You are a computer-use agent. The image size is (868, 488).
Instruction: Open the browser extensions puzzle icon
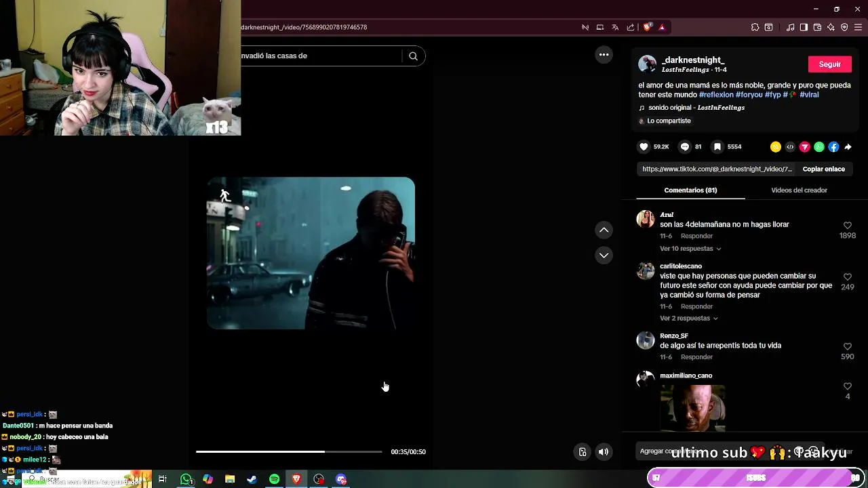(x=755, y=28)
